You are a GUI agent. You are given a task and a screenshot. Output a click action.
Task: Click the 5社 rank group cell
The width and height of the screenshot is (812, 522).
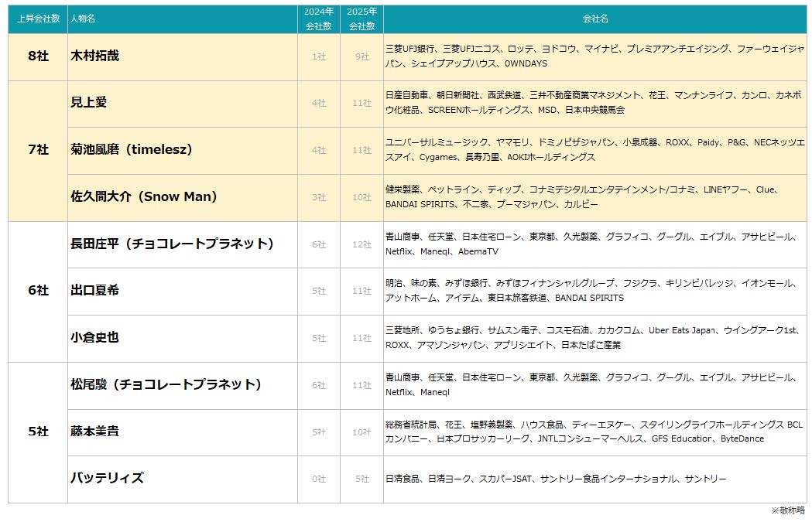pyautogui.click(x=38, y=432)
